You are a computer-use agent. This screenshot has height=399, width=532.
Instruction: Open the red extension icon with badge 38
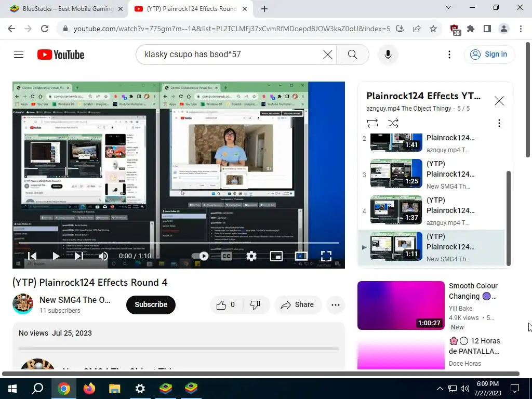point(455,30)
